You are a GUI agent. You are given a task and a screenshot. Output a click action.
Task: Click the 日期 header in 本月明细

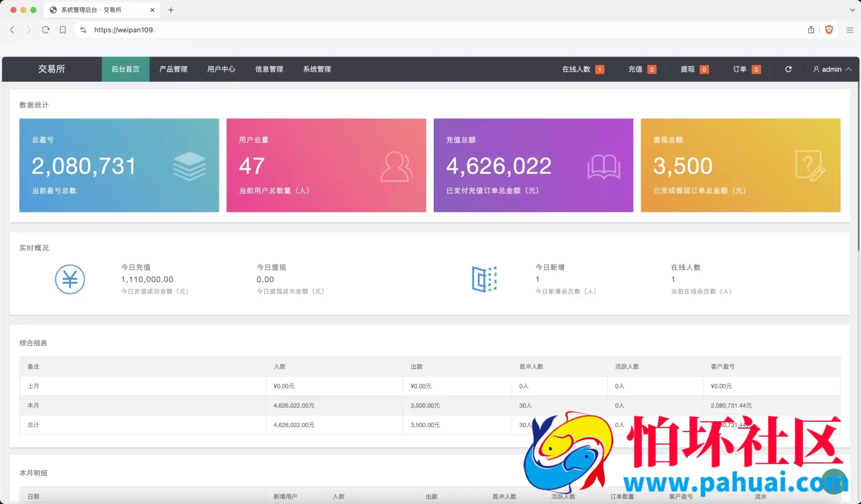pyautogui.click(x=33, y=496)
